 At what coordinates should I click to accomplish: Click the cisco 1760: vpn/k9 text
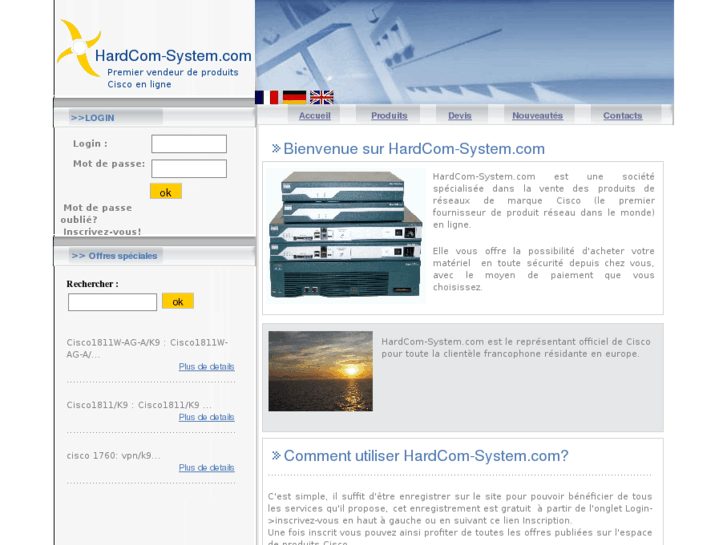(113, 455)
